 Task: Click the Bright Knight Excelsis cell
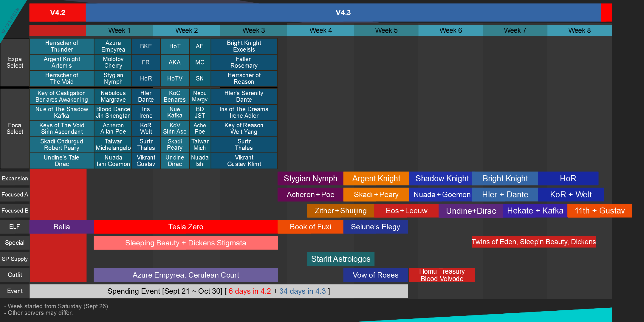(x=244, y=46)
